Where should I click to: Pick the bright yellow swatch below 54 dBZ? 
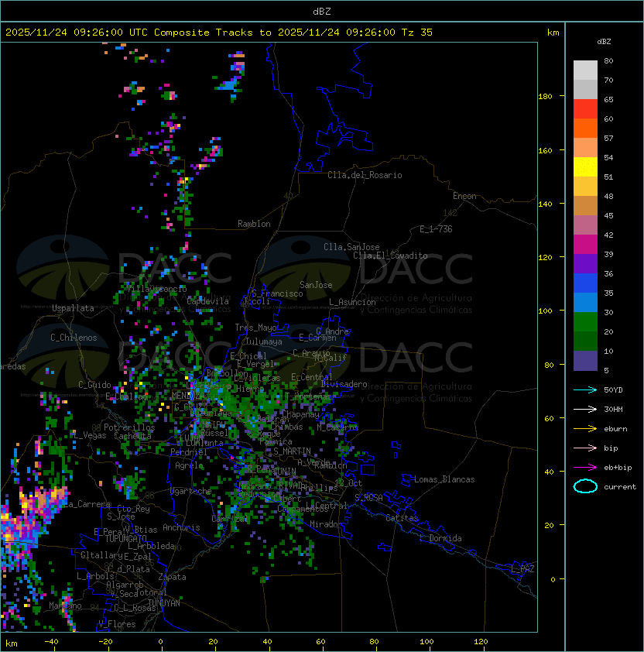[585, 167]
